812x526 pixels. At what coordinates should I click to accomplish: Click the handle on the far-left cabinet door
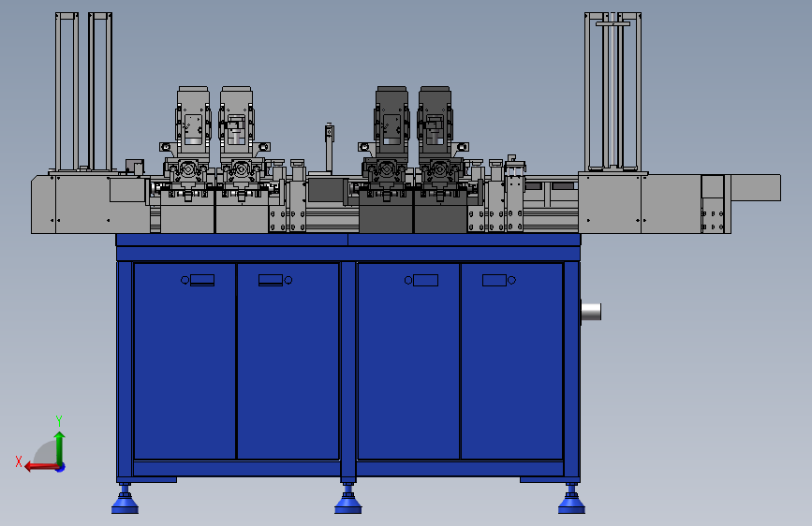point(202,280)
